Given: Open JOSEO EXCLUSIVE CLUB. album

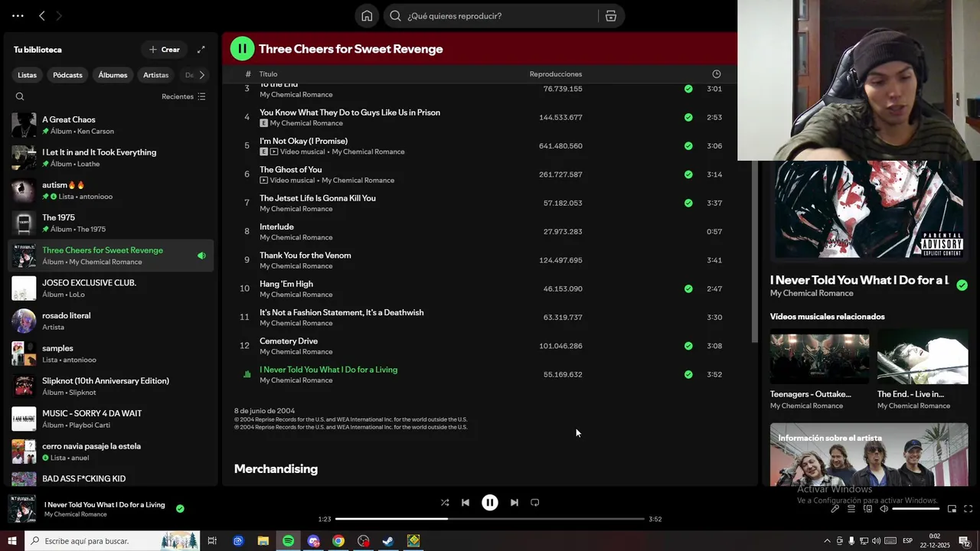Looking at the screenshot, I should point(111,289).
